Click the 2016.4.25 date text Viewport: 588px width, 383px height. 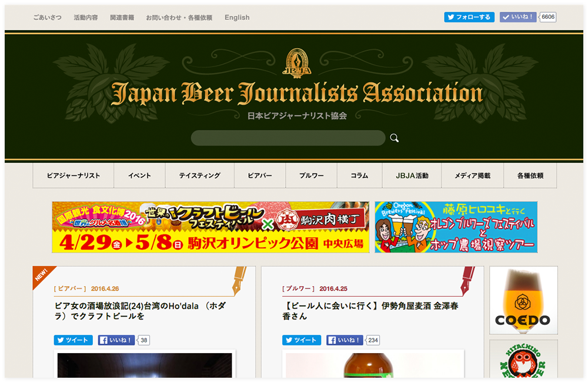(333, 288)
